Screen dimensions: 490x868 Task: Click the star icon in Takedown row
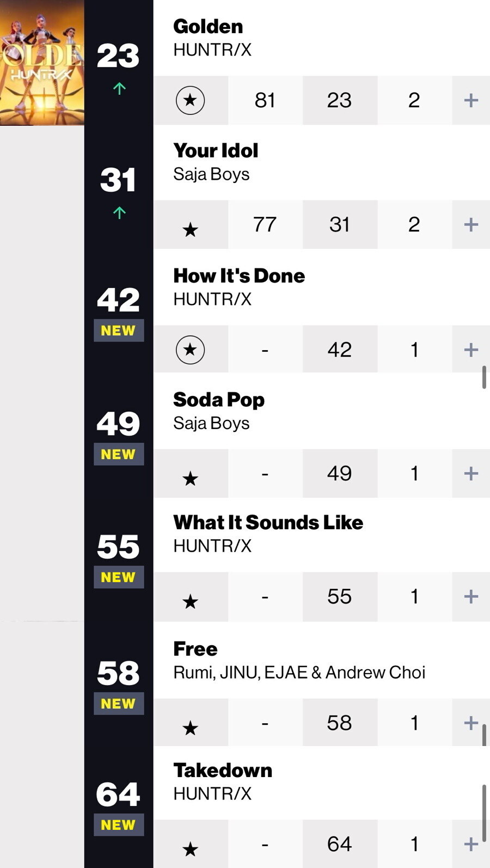(x=190, y=849)
